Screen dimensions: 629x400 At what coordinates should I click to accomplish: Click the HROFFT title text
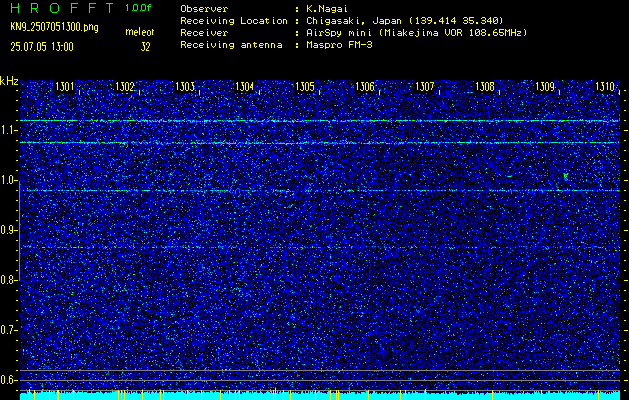pos(63,8)
